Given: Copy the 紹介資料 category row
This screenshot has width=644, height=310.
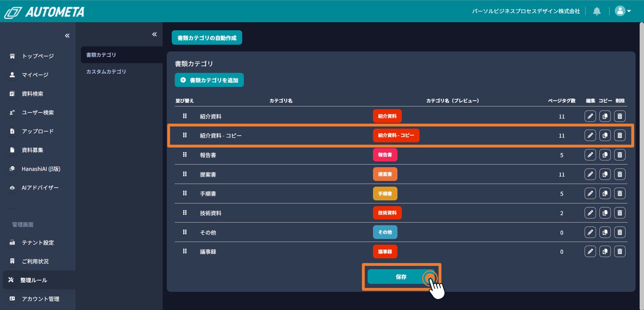Looking at the screenshot, I should tap(605, 116).
